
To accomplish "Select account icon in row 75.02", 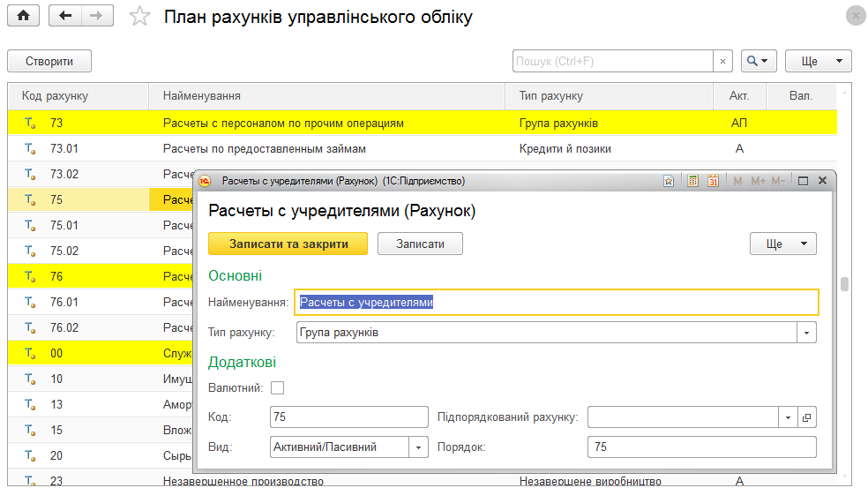I will point(30,251).
